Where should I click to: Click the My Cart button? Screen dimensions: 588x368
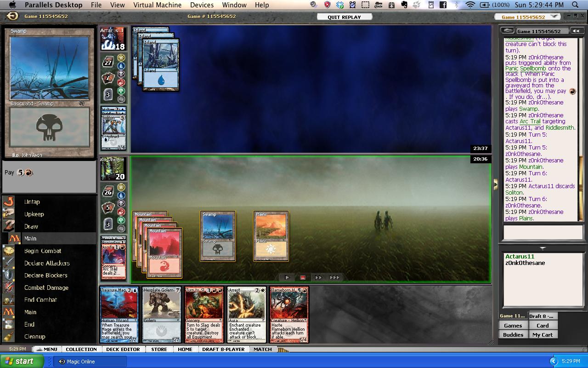tap(543, 334)
